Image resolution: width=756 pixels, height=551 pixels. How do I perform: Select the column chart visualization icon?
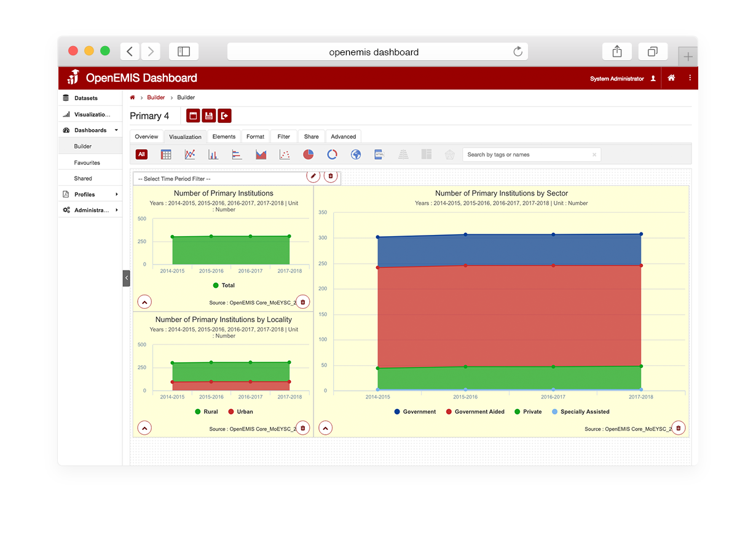point(213,154)
